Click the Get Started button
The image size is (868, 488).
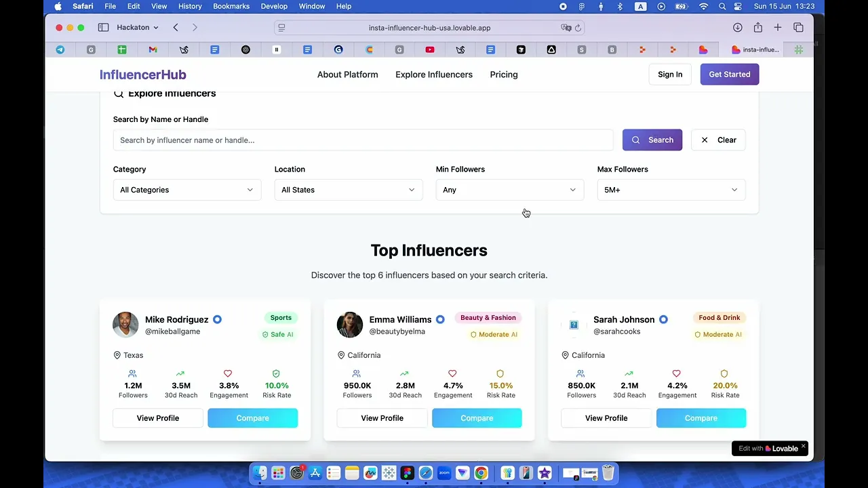730,75
